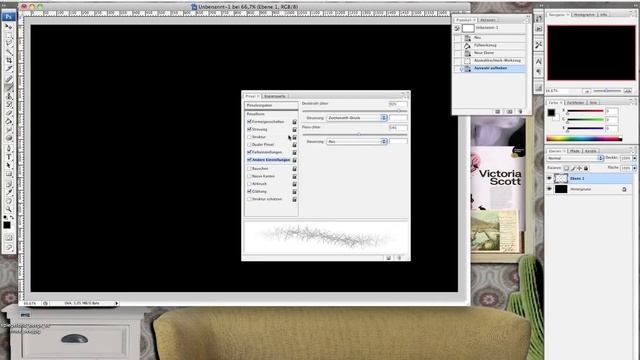This screenshot has height=360, width=640.
Task: Create new brush preset at brush panel bottom
Action: (389, 258)
